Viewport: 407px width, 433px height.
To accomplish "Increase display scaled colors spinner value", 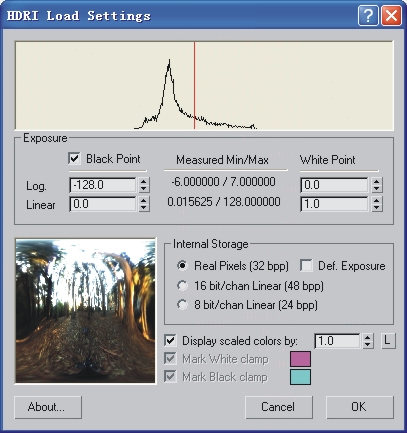I will coord(367,337).
